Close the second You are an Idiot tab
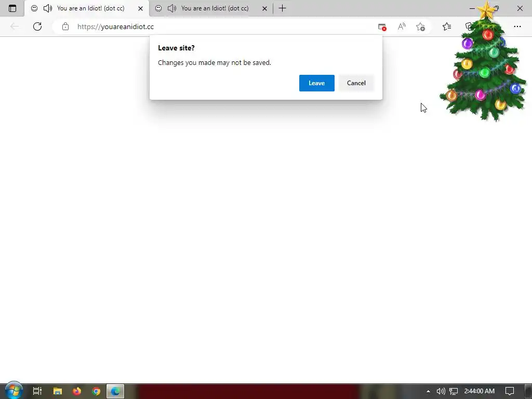The height and width of the screenshot is (399, 532). coord(264,8)
